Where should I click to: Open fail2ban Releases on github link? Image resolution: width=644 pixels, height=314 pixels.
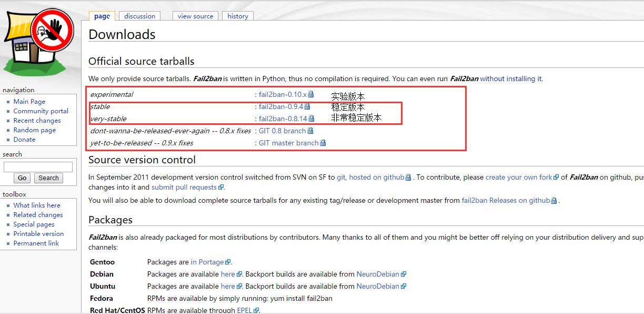coord(506,200)
